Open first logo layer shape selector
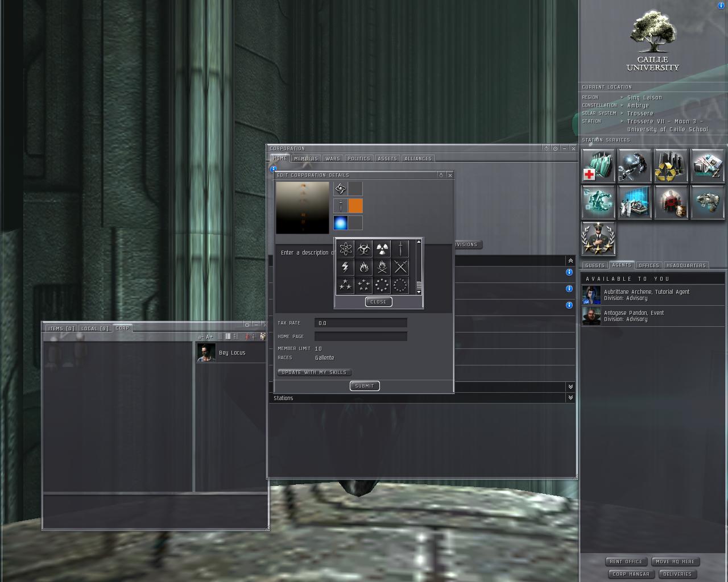Image resolution: width=728 pixels, height=582 pixels. coord(340,189)
